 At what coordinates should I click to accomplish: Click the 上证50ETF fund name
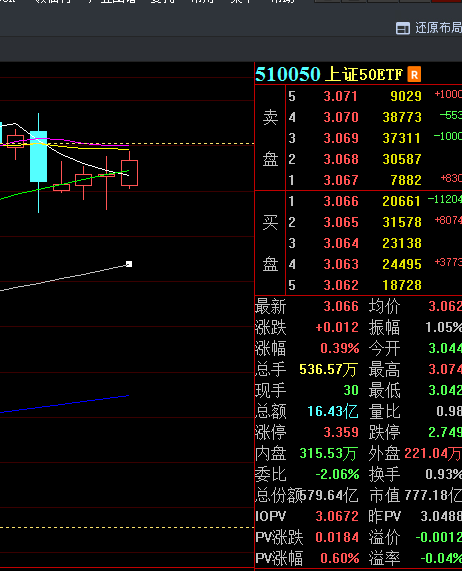point(363,74)
